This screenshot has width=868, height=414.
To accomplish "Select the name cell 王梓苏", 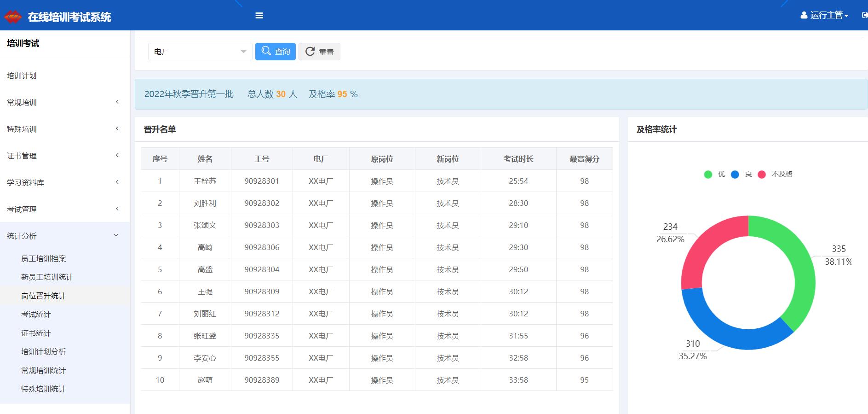I will (x=205, y=181).
